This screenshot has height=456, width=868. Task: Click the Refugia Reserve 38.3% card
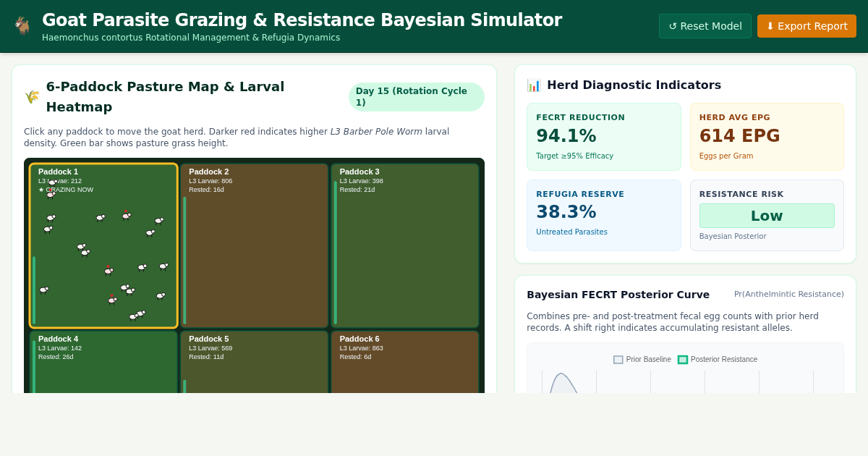604,215
